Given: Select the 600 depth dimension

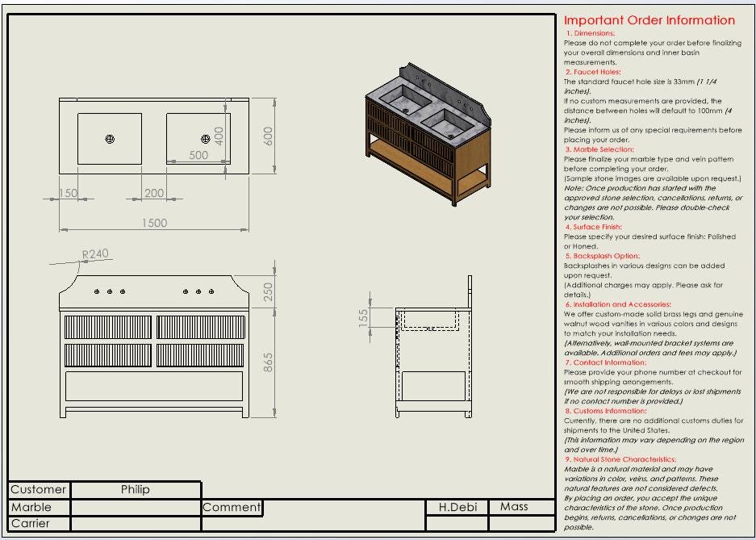Looking at the screenshot, I should (x=269, y=137).
